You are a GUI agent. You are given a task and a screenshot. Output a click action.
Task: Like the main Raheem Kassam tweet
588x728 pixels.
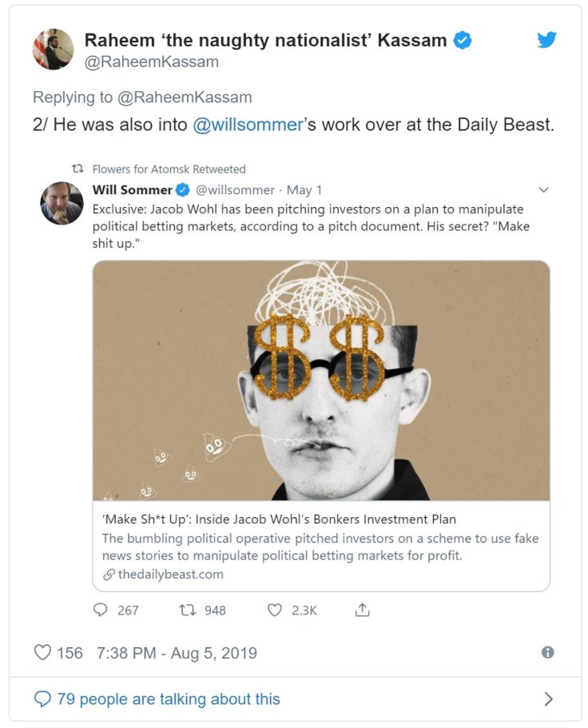(42, 653)
